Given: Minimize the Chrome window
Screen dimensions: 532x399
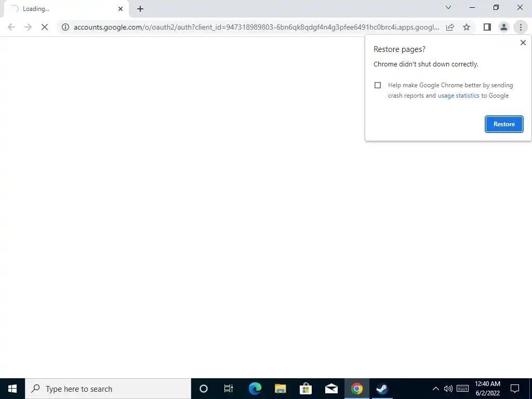Looking at the screenshot, I should [472, 7].
